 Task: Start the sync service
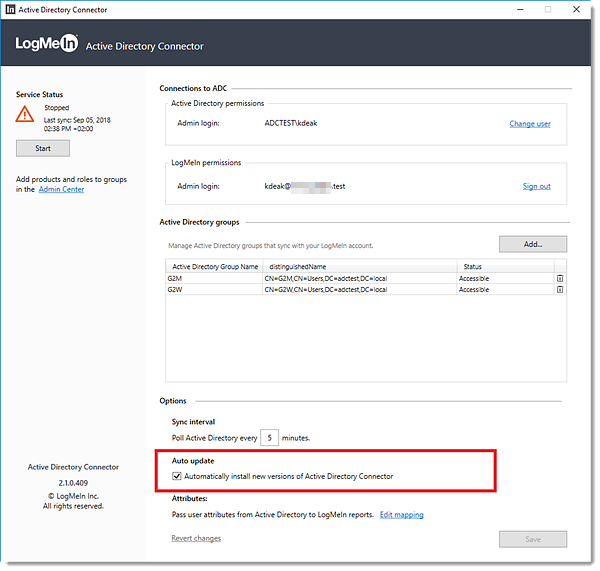click(x=43, y=148)
